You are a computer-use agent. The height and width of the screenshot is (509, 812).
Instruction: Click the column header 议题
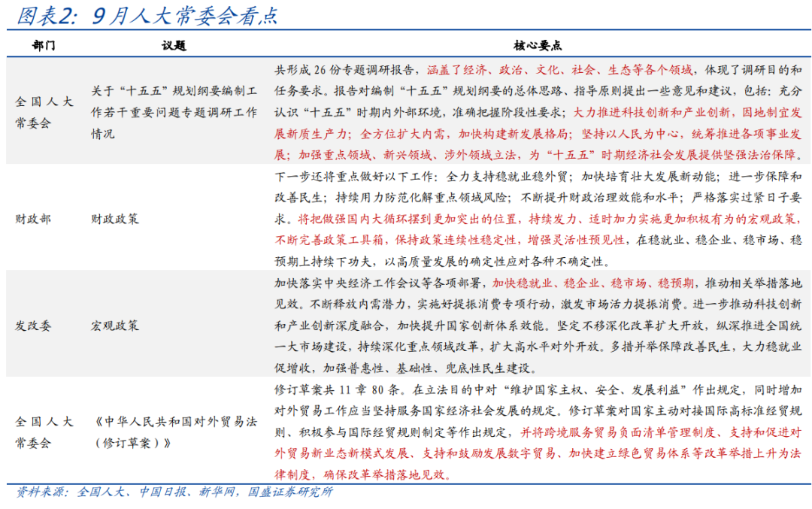pos(174,46)
